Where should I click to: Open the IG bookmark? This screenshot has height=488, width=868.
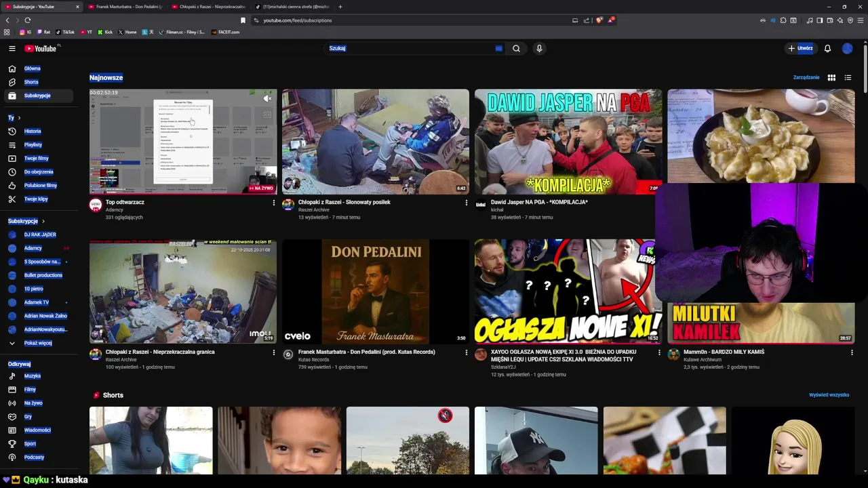click(x=26, y=32)
